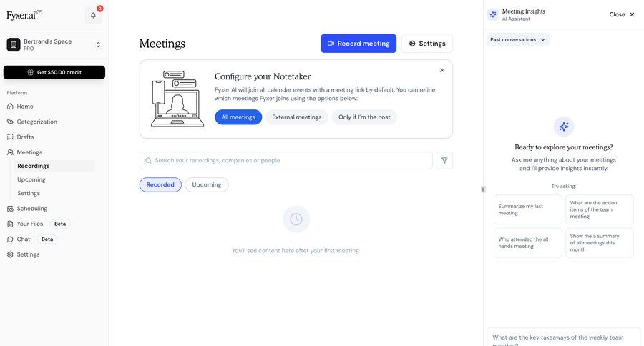This screenshot has width=644, height=346.
Task: Start recording with Record meeting button
Action: (358, 44)
